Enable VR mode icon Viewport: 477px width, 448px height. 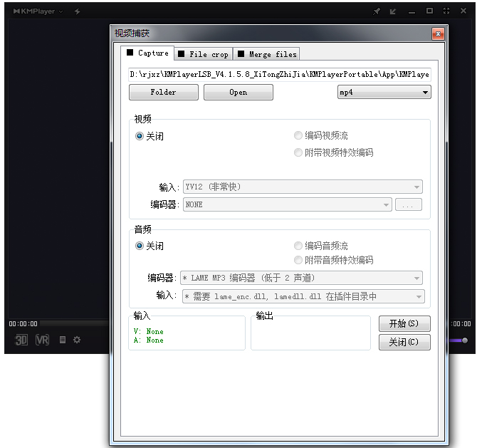click(42, 340)
